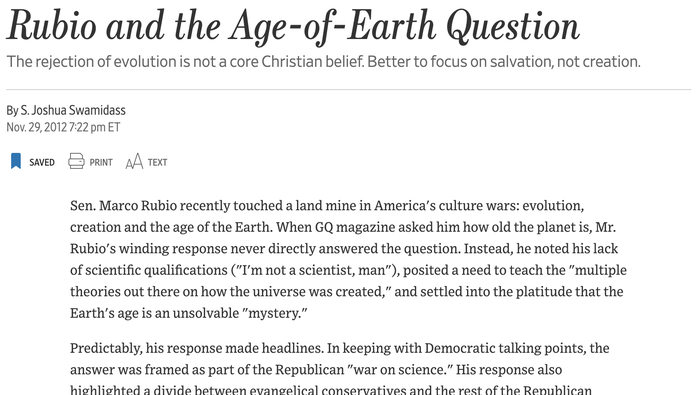Toggle the SAVED label
The image size is (696, 395).
point(42,162)
